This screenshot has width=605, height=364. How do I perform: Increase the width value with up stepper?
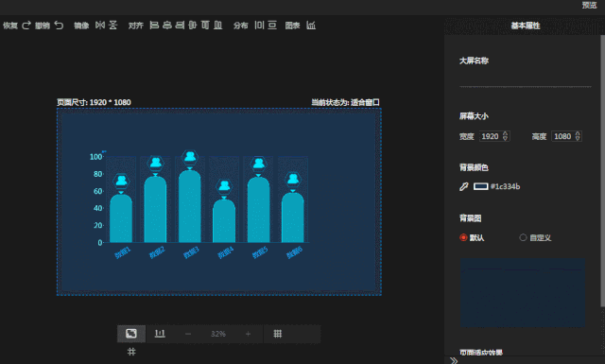click(506, 133)
